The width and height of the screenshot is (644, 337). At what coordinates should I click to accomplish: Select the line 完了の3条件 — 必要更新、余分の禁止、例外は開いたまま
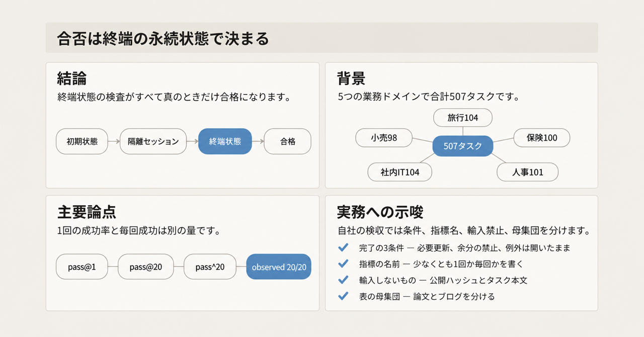pyautogui.click(x=465, y=248)
